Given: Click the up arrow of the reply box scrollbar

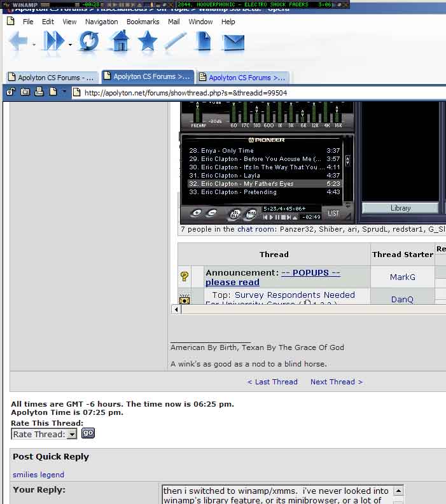Looking at the screenshot, I should click(x=398, y=491).
